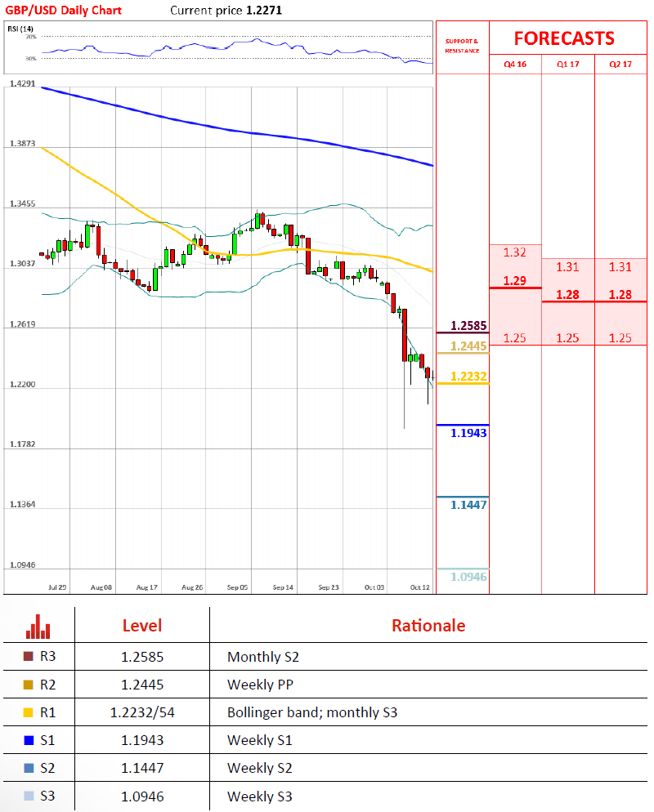Click the Level column header
Screen dimensions: 654x812
pos(142,626)
